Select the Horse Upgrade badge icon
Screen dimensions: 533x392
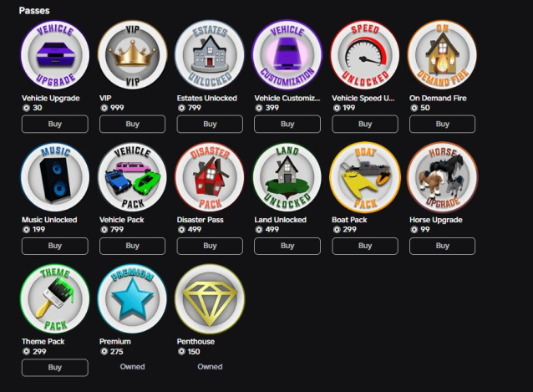click(x=442, y=177)
